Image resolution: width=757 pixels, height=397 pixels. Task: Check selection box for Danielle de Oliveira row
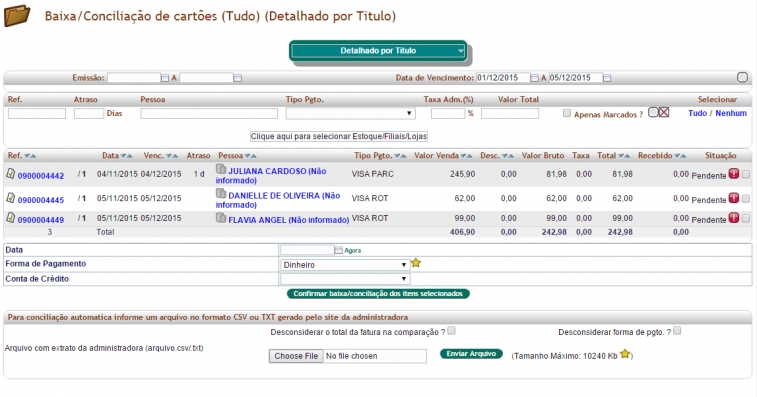pyautogui.click(x=745, y=198)
